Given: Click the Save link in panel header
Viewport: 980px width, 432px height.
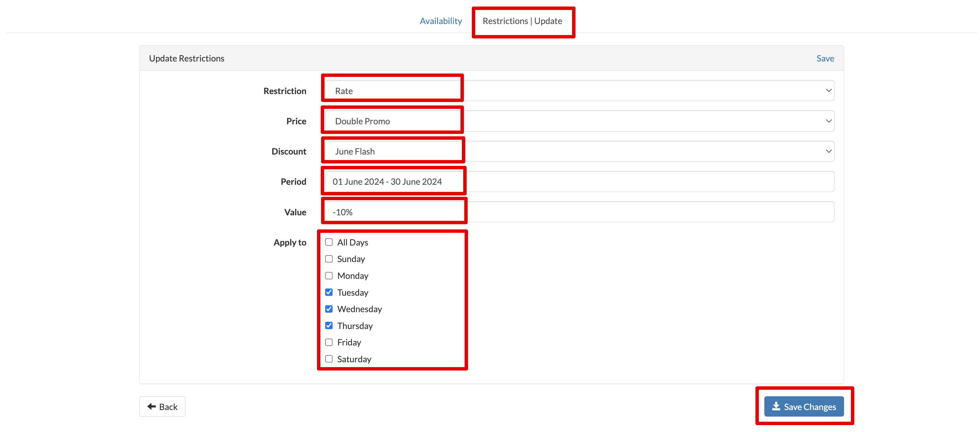Looking at the screenshot, I should click(825, 58).
